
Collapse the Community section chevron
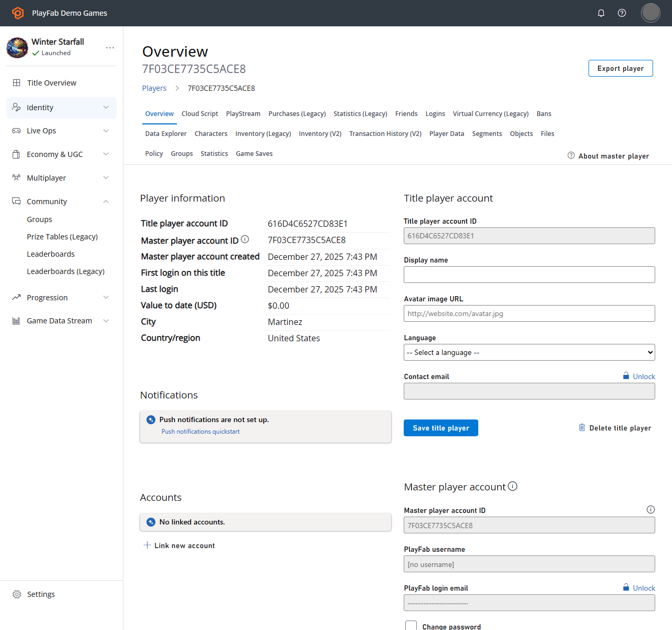pyautogui.click(x=106, y=202)
